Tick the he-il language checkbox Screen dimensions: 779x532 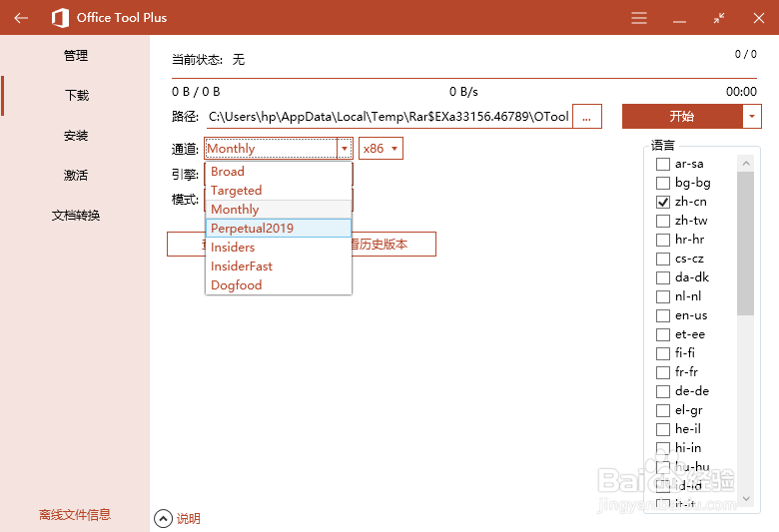coord(663,429)
